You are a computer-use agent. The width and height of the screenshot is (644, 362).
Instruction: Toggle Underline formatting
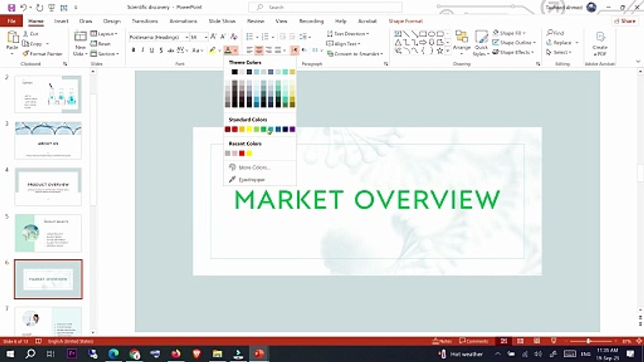[151, 50]
